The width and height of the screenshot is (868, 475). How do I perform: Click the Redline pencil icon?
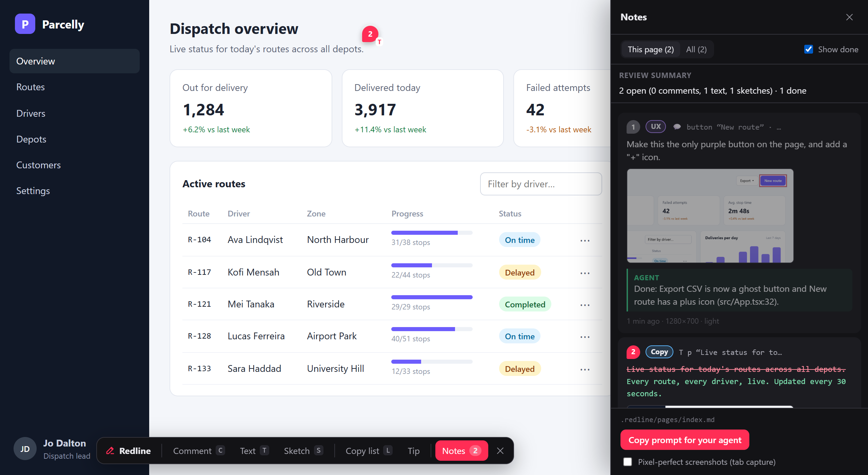(x=110, y=451)
